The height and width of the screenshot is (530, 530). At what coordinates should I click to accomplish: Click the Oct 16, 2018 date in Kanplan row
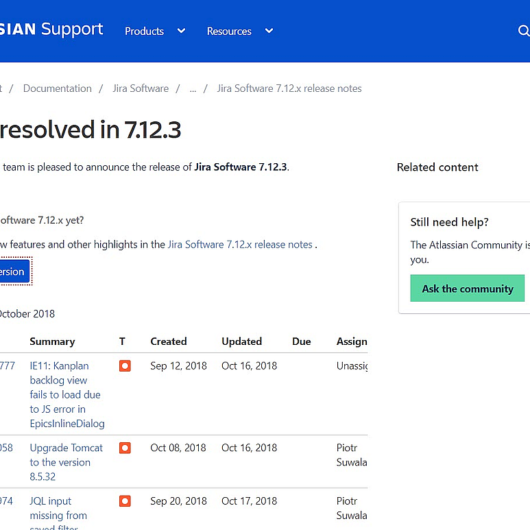[249, 366]
